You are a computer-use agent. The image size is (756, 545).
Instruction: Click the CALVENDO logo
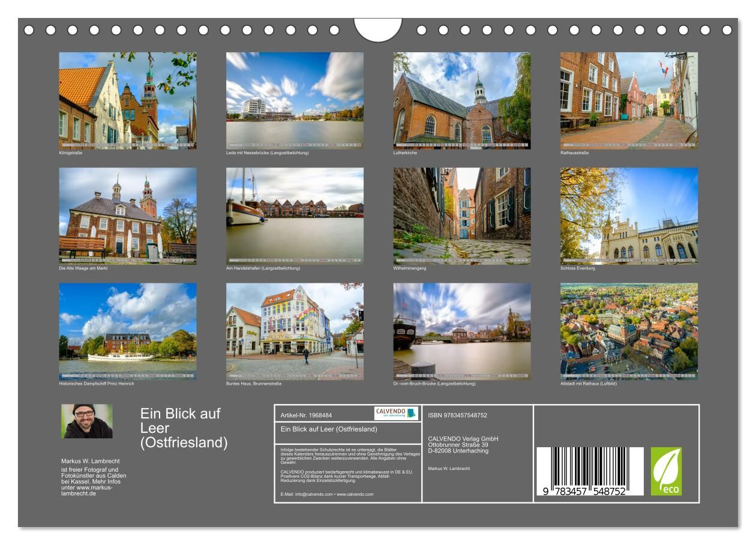pos(396,414)
